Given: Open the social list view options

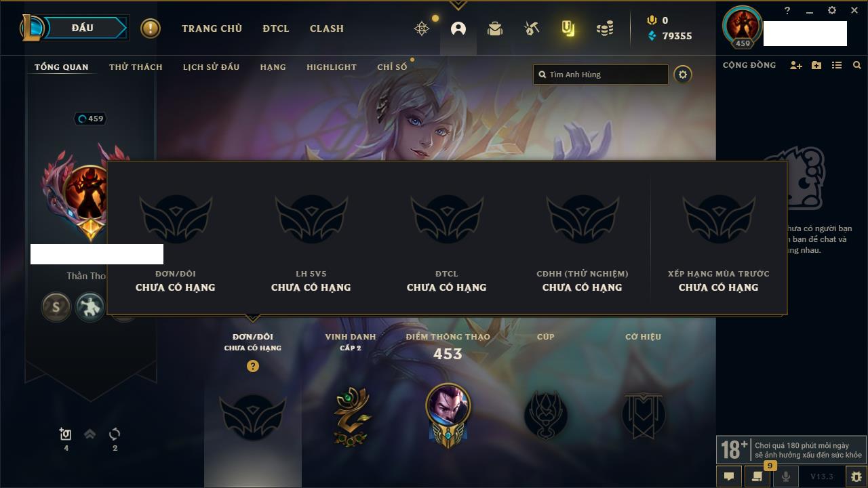Looking at the screenshot, I should (837, 65).
